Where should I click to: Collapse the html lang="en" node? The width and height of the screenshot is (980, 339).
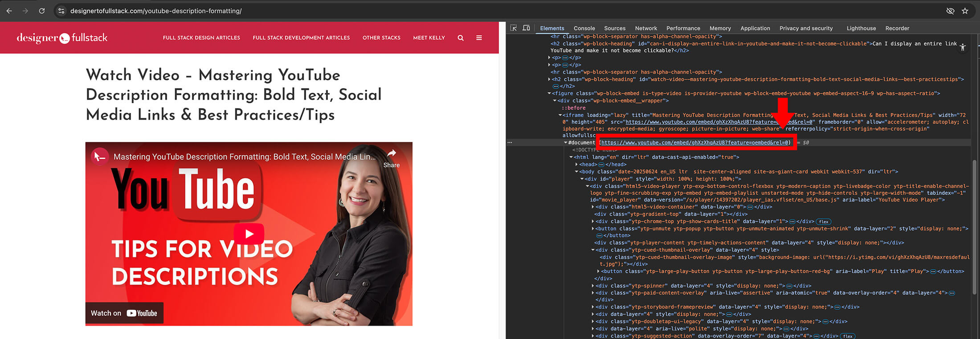pos(571,157)
